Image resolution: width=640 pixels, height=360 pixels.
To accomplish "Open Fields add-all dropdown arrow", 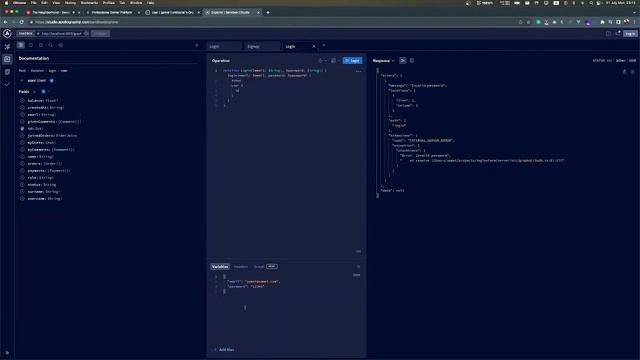I will tap(49, 92).
